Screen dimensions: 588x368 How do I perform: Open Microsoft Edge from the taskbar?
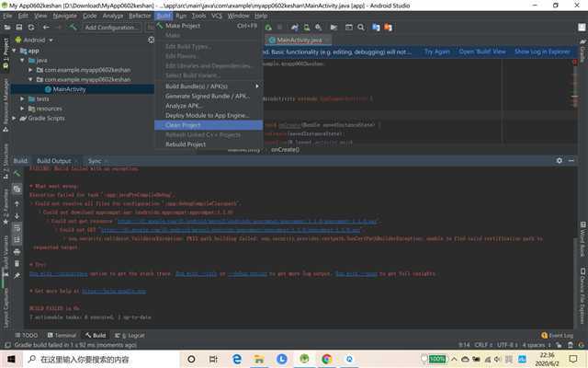[237, 360]
